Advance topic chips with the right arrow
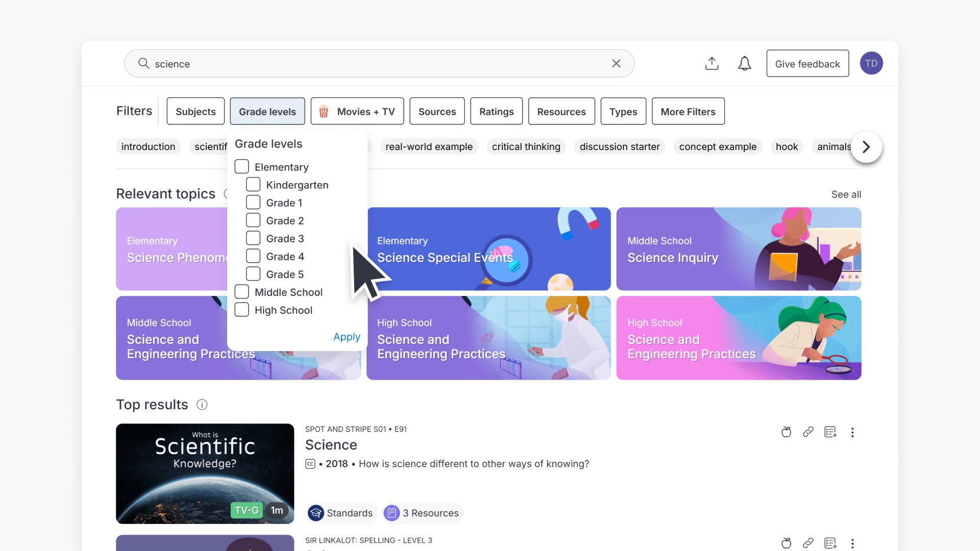This screenshot has height=551, width=980. (866, 147)
